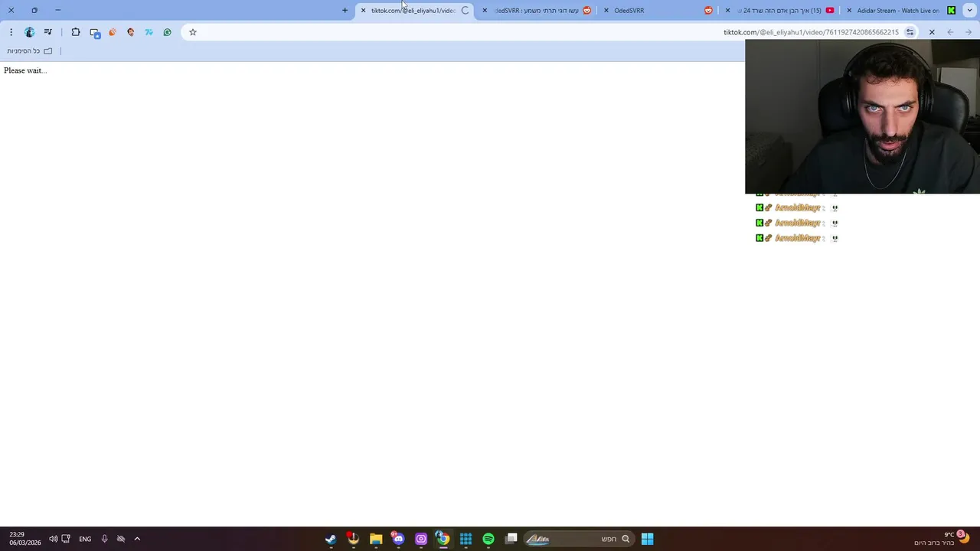
Task: Close the tiktok.com tab
Action: pyautogui.click(x=363, y=10)
